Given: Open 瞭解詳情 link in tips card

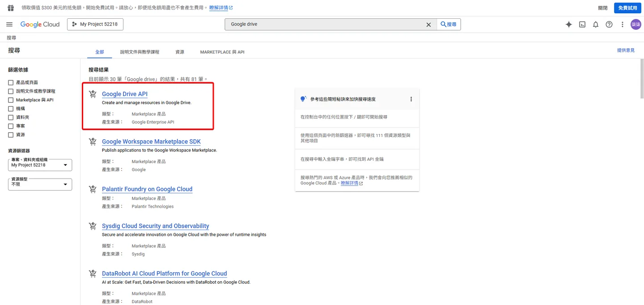Looking at the screenshot, I should click(x=352, y=183).
